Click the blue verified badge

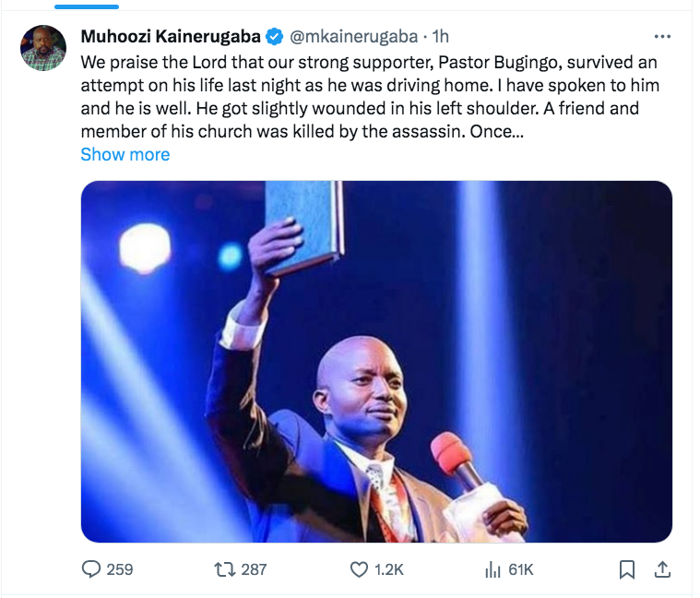point(274,37)
